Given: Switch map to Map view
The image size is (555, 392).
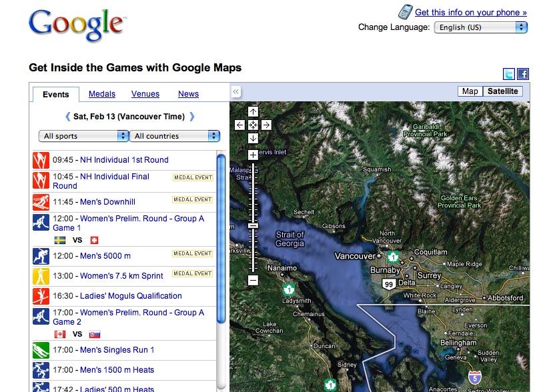Looking at the screenshot, I should coord(470,91).
